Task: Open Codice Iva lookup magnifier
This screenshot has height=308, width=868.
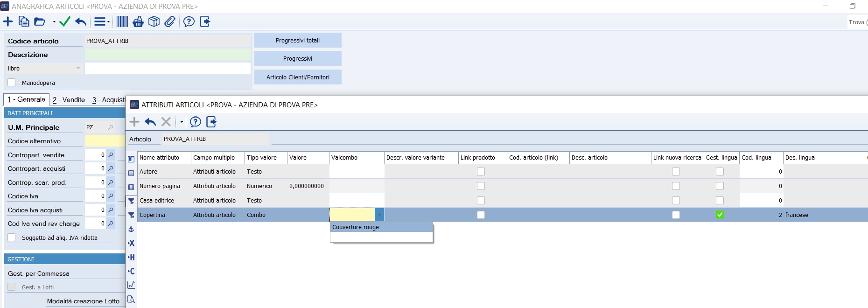Action: (x=111, y=196)
